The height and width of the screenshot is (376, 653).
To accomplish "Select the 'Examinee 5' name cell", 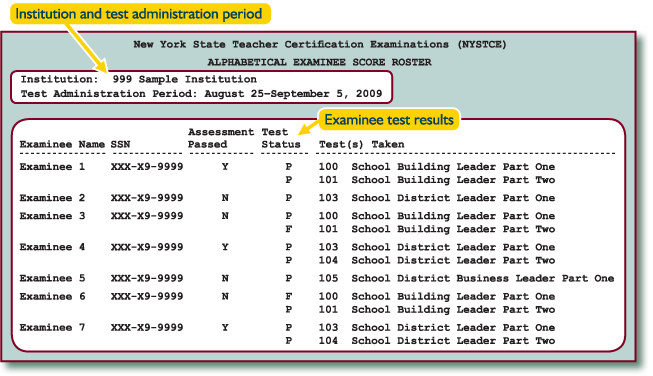I will 52,278.
